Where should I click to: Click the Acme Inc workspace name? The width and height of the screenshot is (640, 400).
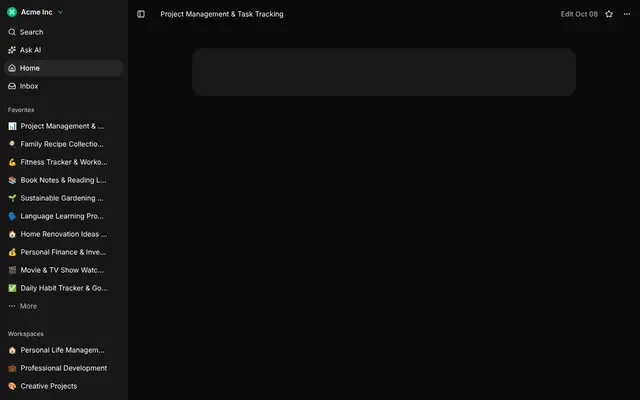coord(36,12)
